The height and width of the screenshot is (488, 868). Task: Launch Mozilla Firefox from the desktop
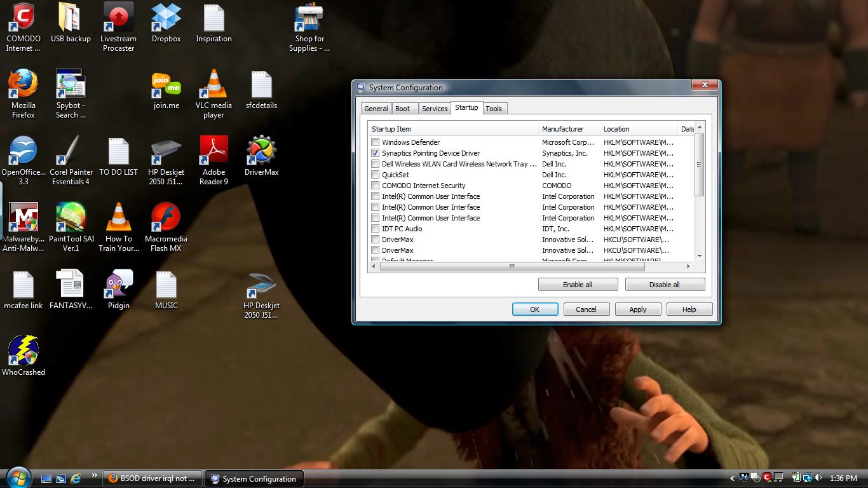pos(24,93)
